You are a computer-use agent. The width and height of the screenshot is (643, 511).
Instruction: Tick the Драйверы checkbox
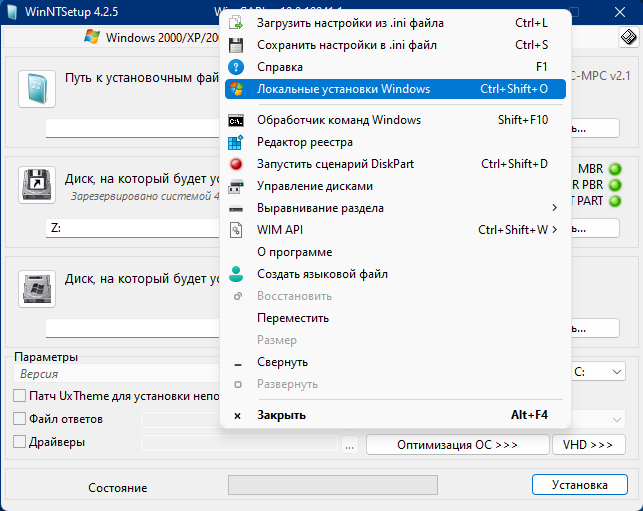pyautogui.click(x=19, y=442)
